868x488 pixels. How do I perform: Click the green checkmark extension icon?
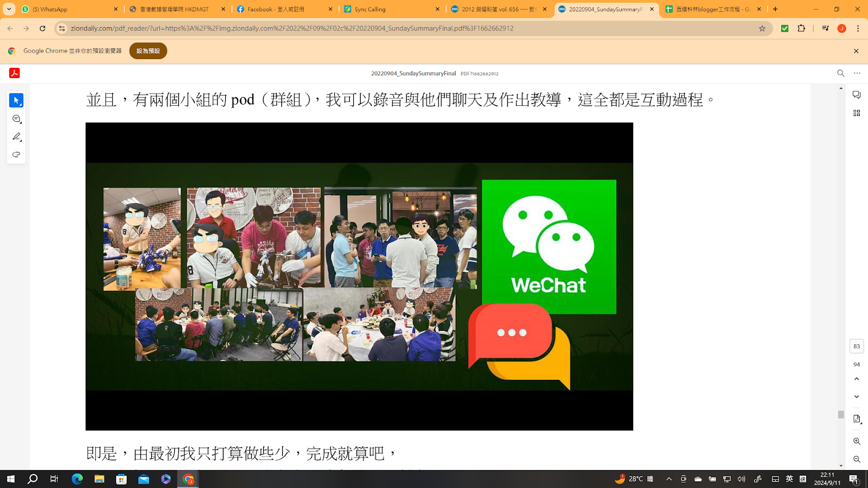[x=784, y=28]
